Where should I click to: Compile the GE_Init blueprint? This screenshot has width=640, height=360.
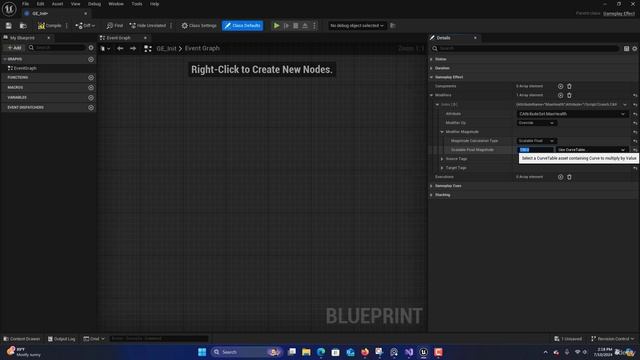49,26
